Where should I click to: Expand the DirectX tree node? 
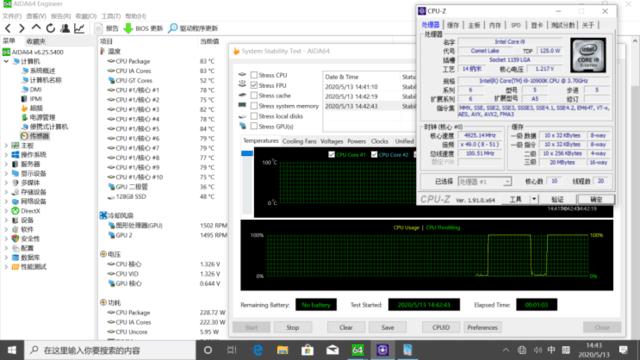pyautogui.click(x=6, y=211)
